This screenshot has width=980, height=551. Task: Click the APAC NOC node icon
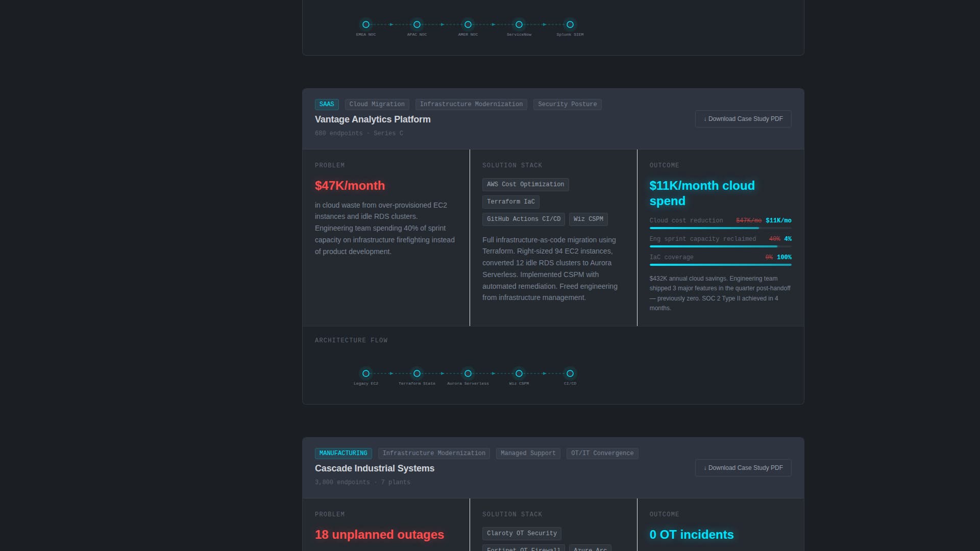pos(416,24)
